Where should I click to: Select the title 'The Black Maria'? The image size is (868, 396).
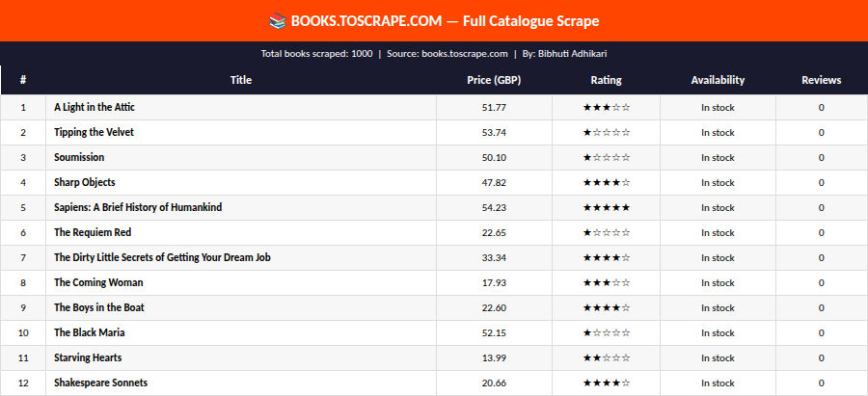click(x=89, y=332)
